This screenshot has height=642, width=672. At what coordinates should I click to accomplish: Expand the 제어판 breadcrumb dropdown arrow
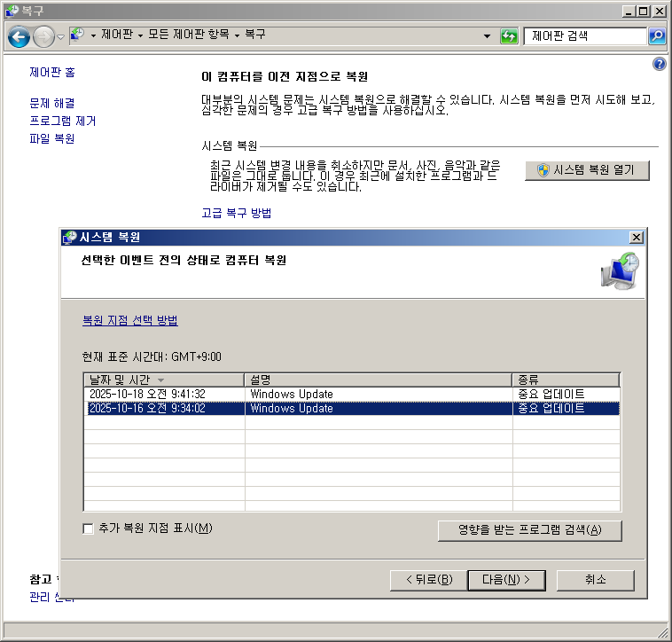click(x=140, y=35)
